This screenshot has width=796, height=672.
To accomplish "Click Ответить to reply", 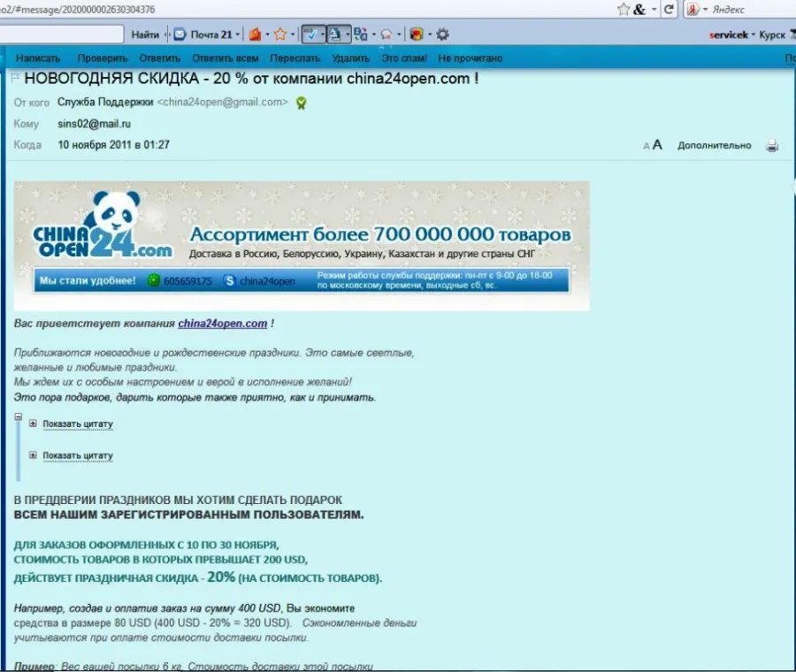I will [160, 58].
